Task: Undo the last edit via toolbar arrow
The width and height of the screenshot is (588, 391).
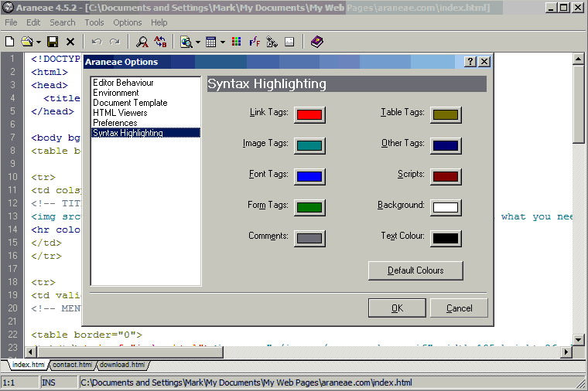Action: point(97,42)
